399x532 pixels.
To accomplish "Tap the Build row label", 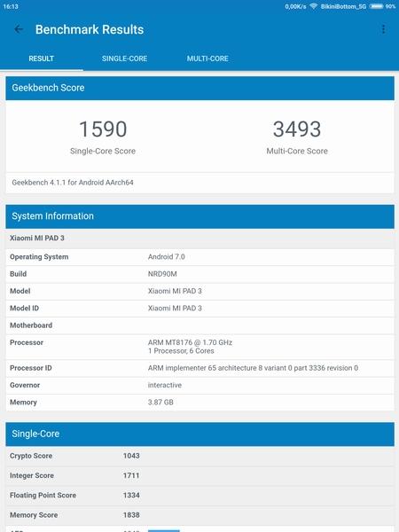I will [18, 274].
